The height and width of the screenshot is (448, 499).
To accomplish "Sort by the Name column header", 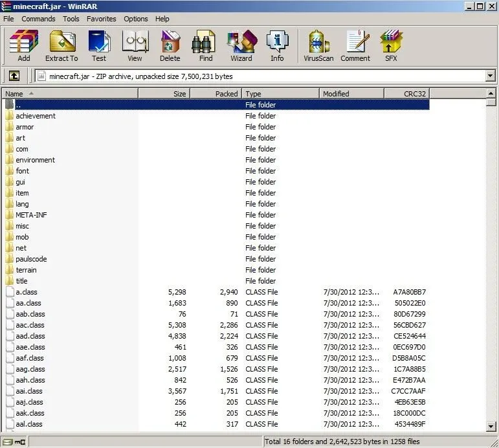I will (x=71, y=94).
